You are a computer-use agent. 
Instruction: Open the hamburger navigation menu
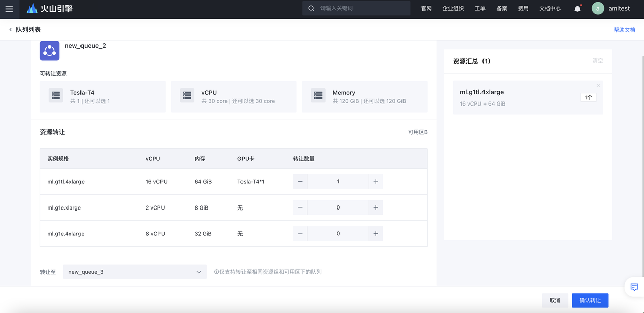[x=9, y=9]
